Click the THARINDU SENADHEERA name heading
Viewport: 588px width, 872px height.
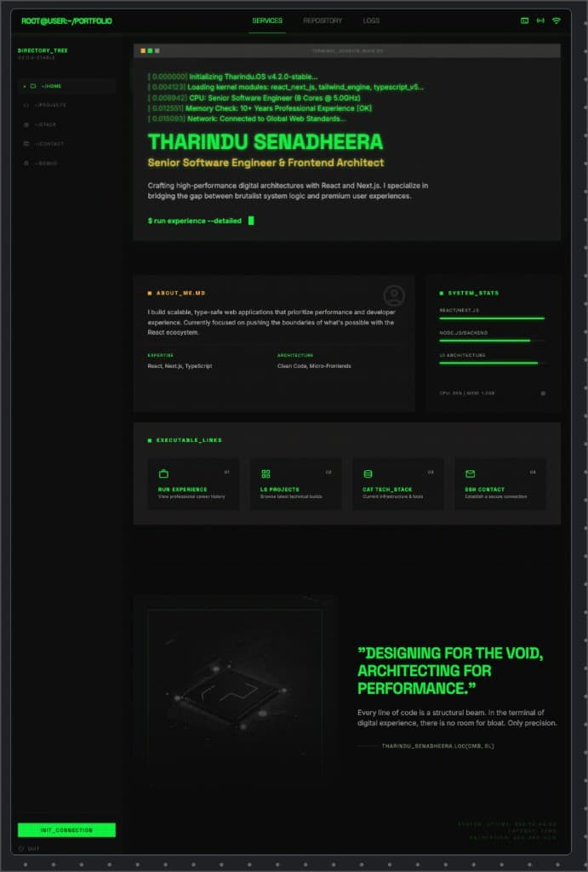click(265, 142)
